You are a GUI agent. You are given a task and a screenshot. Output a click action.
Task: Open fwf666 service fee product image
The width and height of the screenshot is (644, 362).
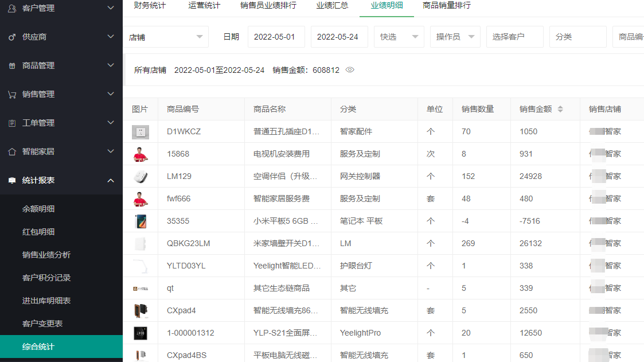(x=140, y=199)
